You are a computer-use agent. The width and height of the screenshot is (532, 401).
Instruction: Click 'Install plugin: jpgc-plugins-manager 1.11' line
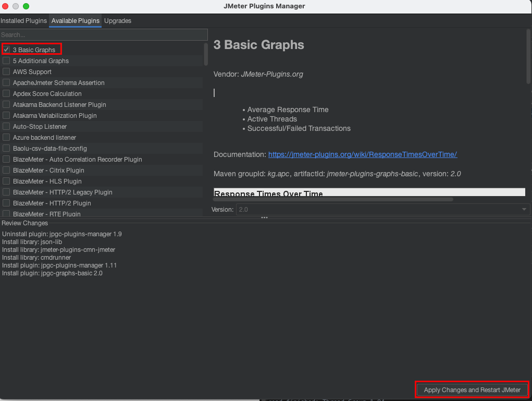tap(59, 265)
